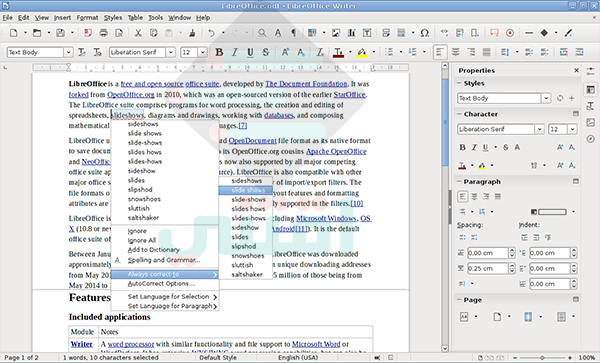The image size is (600, 363).
Task: Click highlighting color icon in toolbar
Action: tap(362, 52)
